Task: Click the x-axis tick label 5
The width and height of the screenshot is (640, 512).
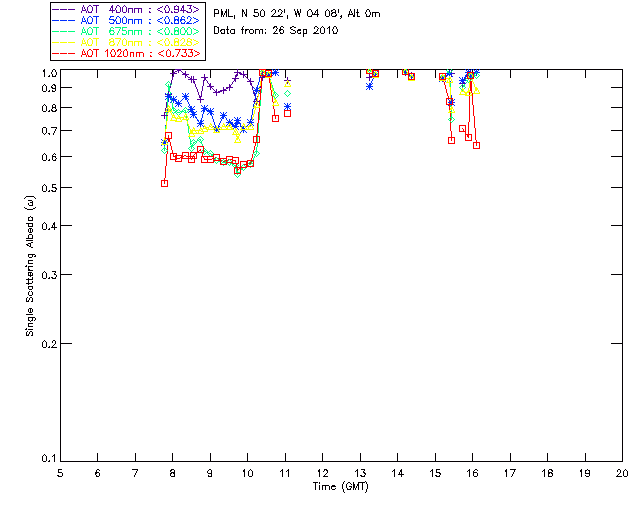Action: [x=60, y=473]
